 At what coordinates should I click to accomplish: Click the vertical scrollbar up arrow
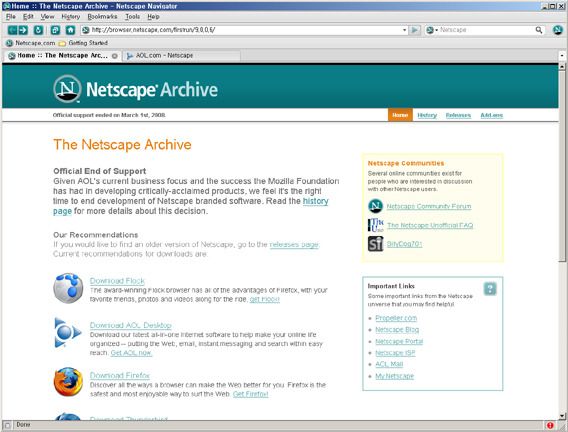(x=562, y=66)
